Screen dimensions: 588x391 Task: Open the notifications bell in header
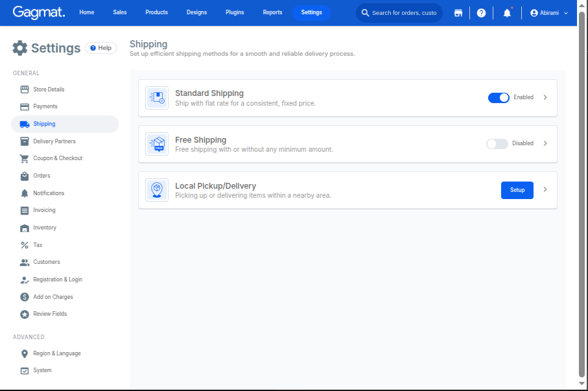tap(507, 13)
